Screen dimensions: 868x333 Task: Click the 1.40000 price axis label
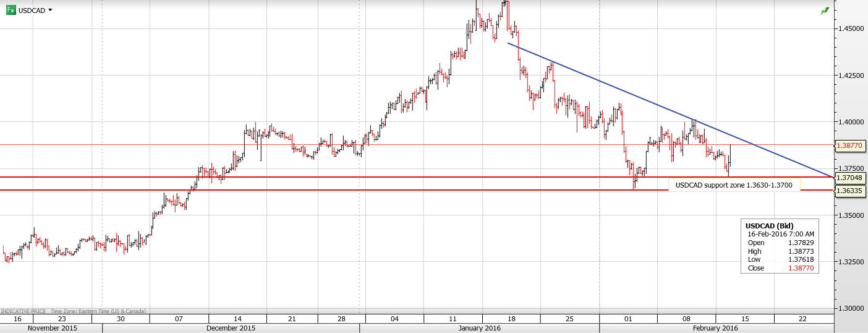851,122
